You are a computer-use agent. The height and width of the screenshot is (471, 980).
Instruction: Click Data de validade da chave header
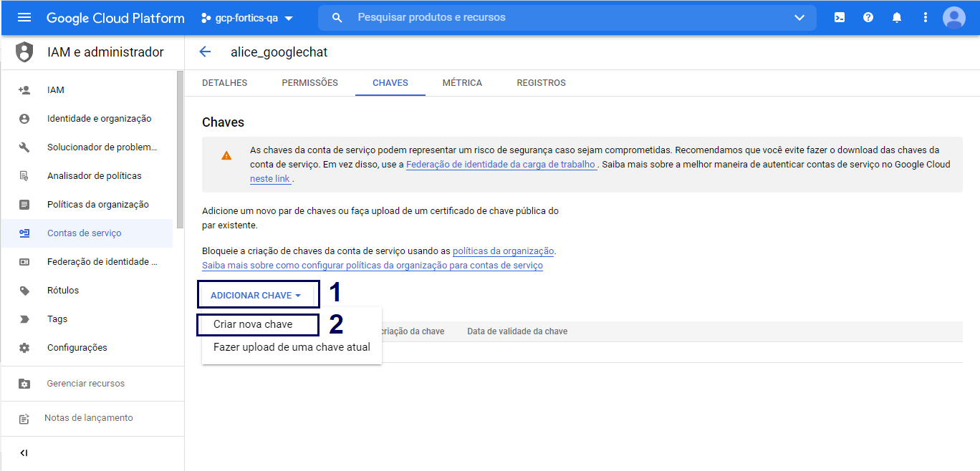[517, 331]
